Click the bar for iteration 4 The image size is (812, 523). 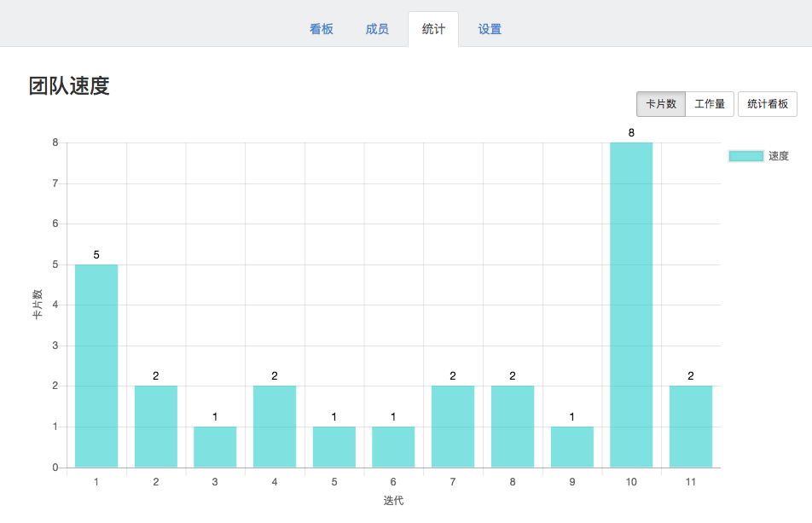click(x=275, y=427)
